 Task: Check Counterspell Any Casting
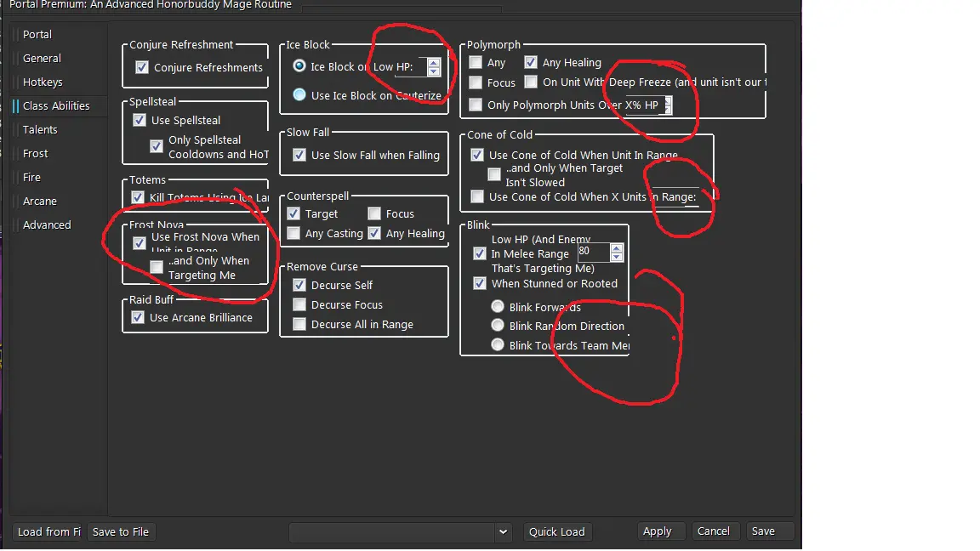point(293,233)
